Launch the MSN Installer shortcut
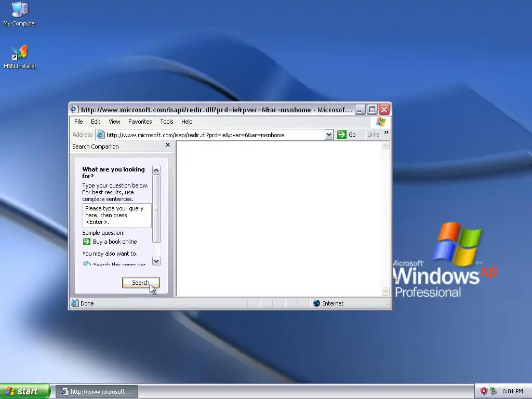 [x=20, y=57]
